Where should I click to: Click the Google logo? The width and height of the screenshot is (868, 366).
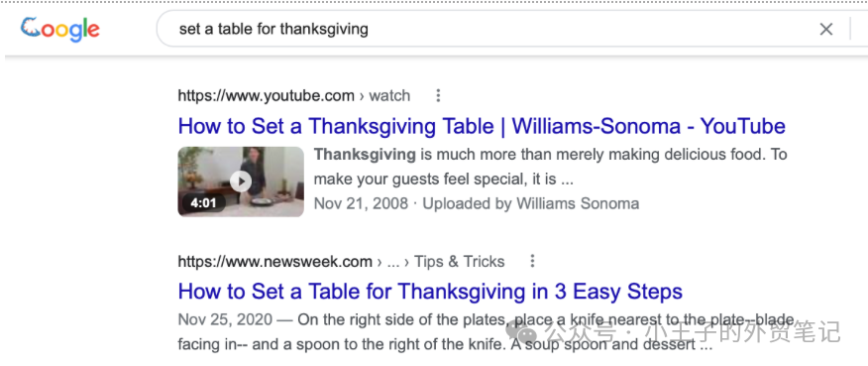[x=60, y=30]
